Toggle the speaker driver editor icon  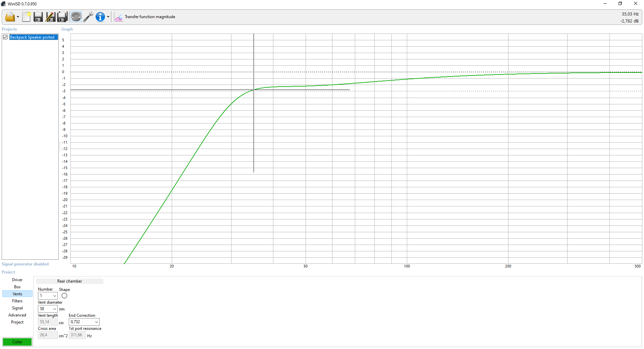coord(76,17)
